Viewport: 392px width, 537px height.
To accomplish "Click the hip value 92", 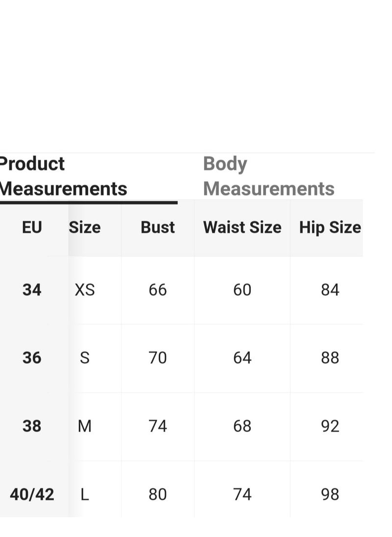I will point(330,426).
